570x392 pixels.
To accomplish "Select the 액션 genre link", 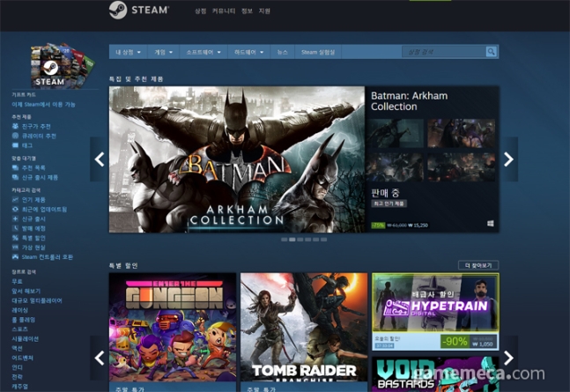I will (x=17, y=348).
